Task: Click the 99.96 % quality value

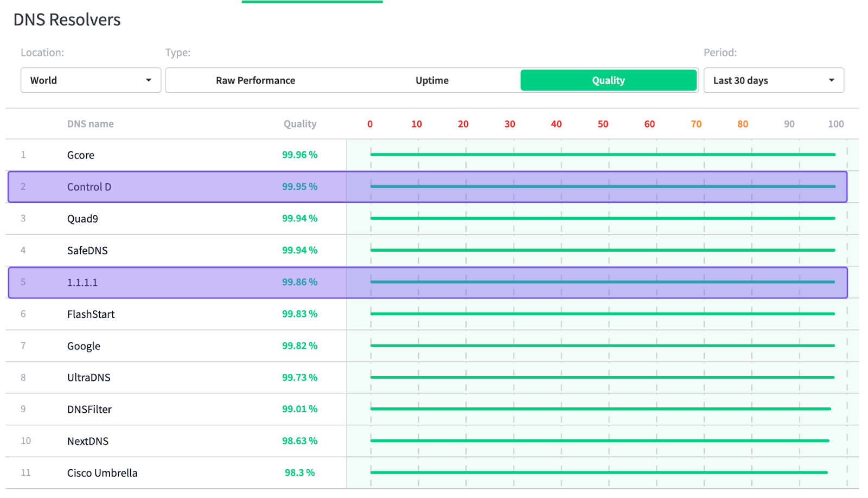Action: point(299,155)
